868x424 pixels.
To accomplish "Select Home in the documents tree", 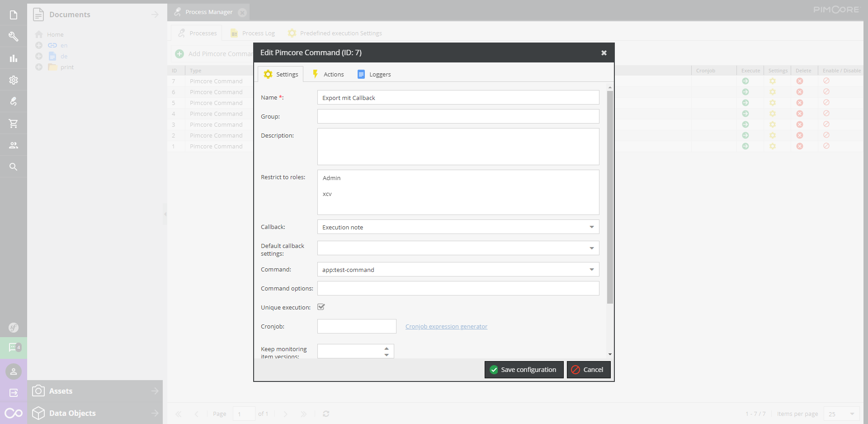I will click(x=55, y=34).
